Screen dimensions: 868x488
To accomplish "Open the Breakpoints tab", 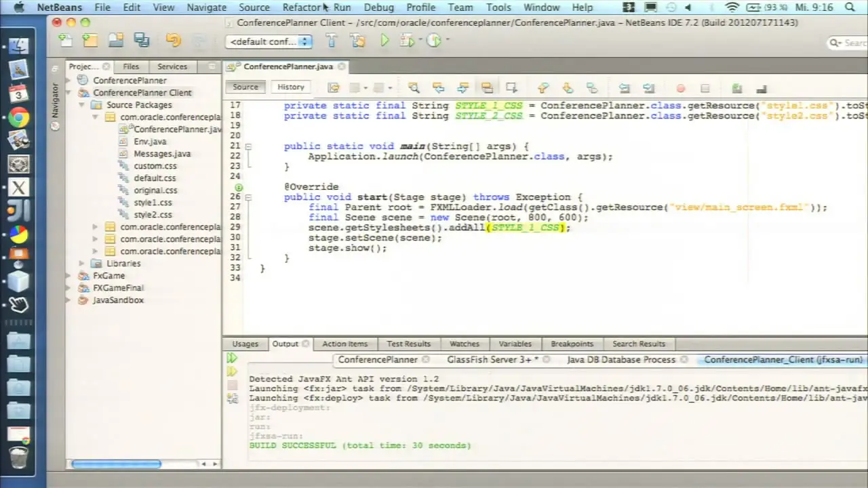I will pyautogui.click(x=572, y=344).
